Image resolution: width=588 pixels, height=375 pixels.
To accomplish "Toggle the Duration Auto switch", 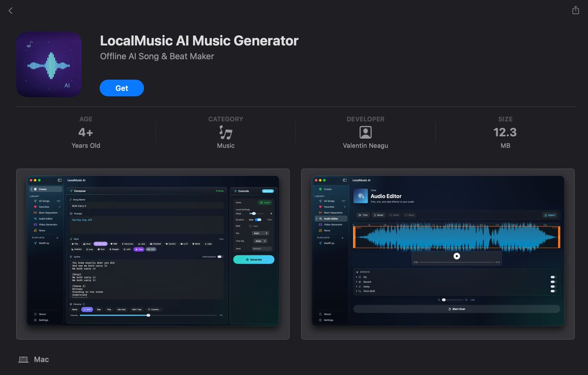I will [x=258, y=220].
